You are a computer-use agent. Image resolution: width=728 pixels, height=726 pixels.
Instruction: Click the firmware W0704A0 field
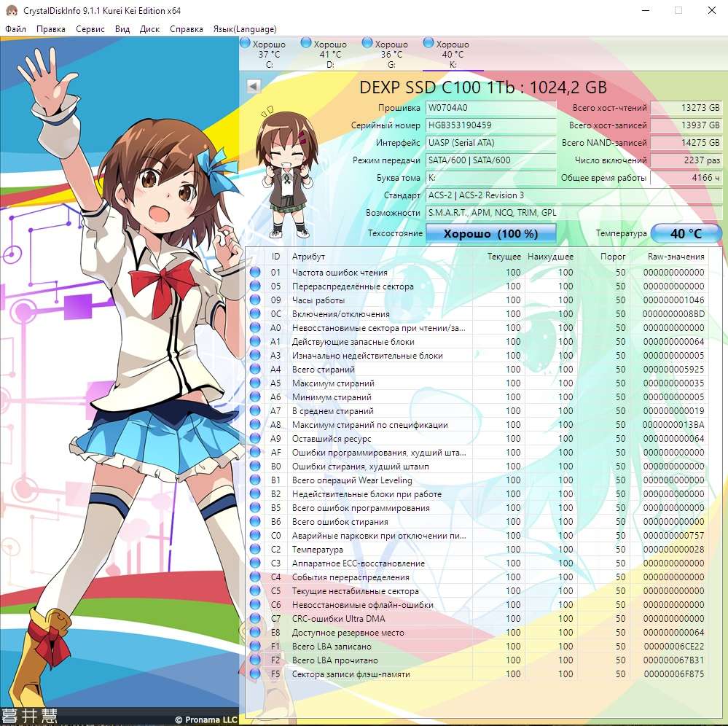point(490,108)
